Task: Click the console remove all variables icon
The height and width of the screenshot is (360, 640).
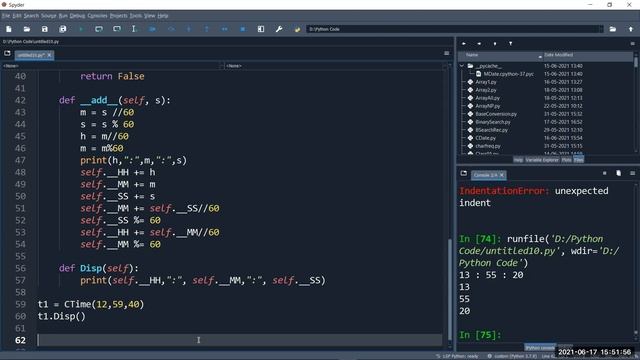Action: click(x=618, y=173)
